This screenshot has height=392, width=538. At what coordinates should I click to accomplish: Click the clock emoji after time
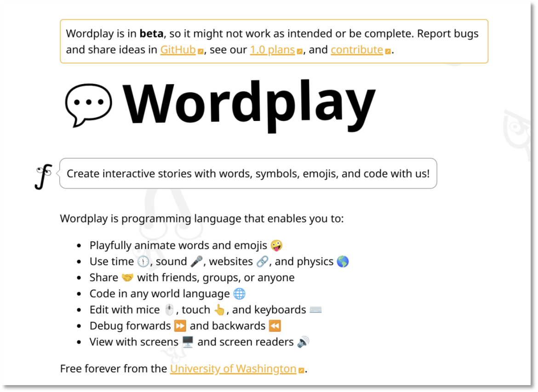click(x=143, y=261)
